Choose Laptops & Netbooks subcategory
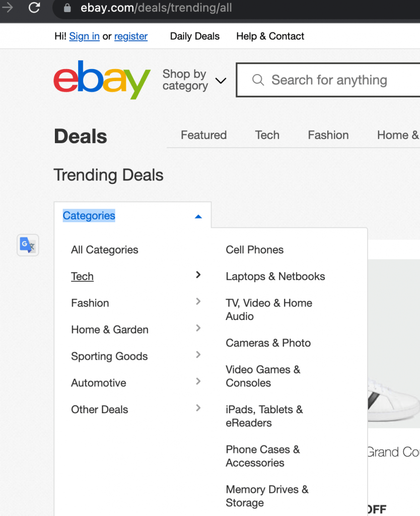420x516 pixels. [275, 277]
